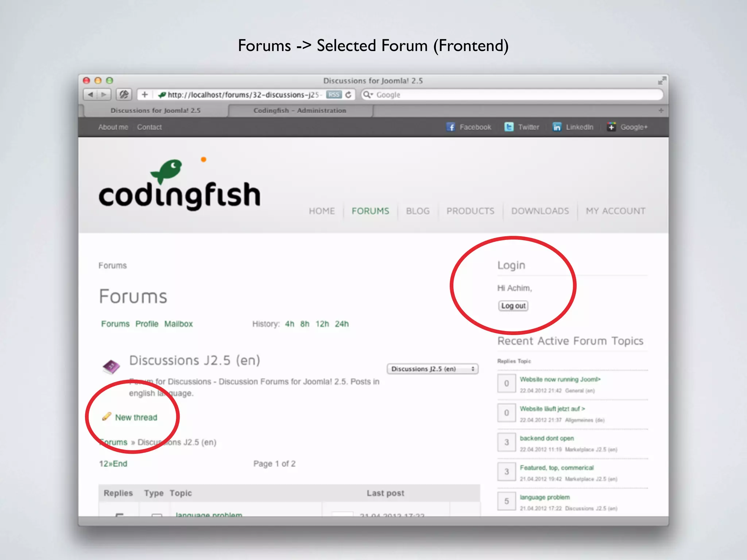
Task: Click the Forums link beside Profile
Action: [x=115, y=324]
